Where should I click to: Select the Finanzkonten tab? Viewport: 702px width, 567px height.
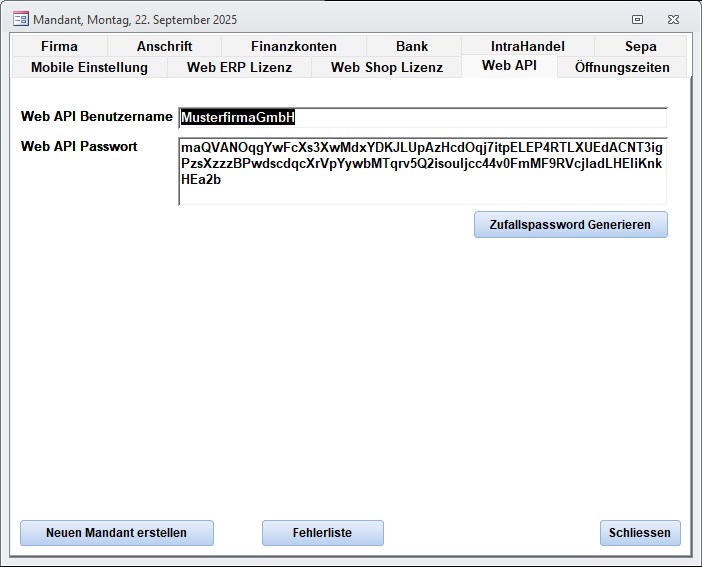coord(293,46)
